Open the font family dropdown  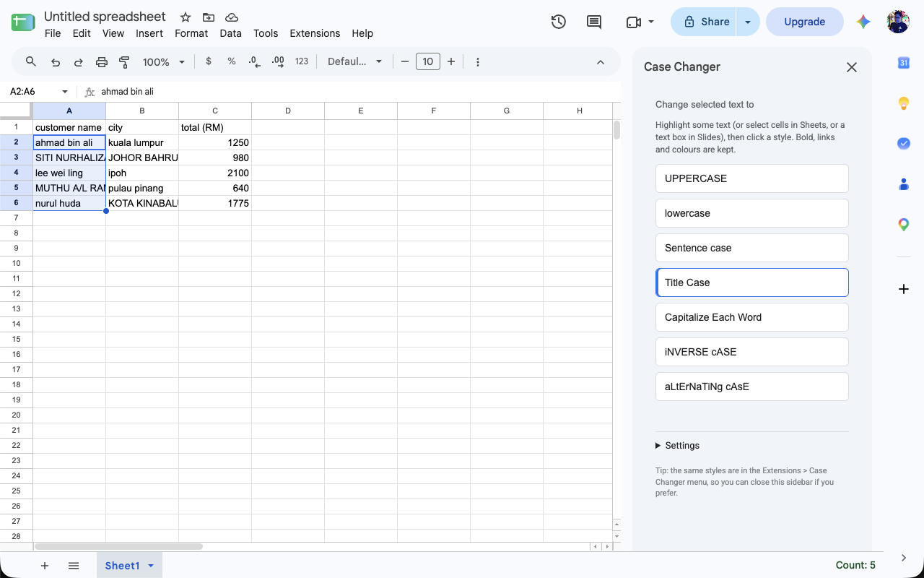354,61
